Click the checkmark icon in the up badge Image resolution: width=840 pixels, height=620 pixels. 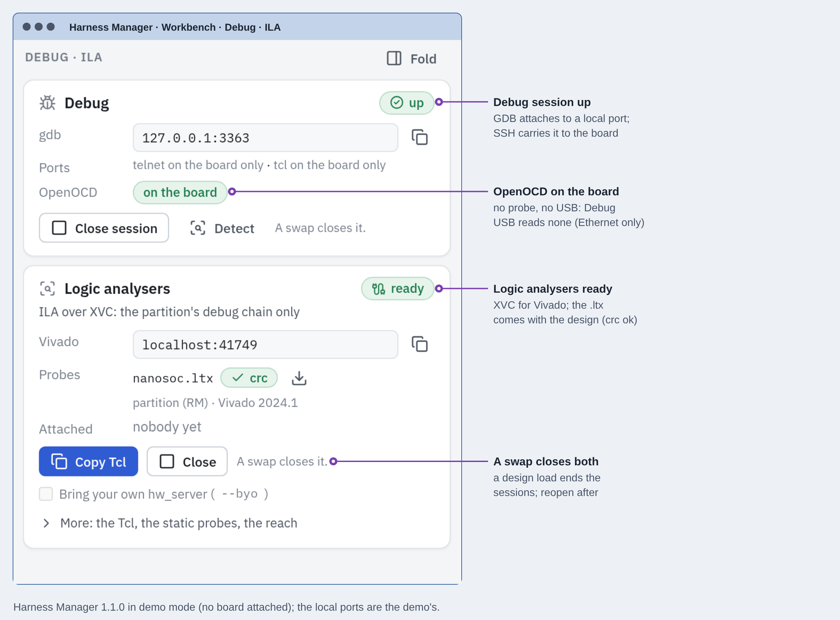pos(396,102)
